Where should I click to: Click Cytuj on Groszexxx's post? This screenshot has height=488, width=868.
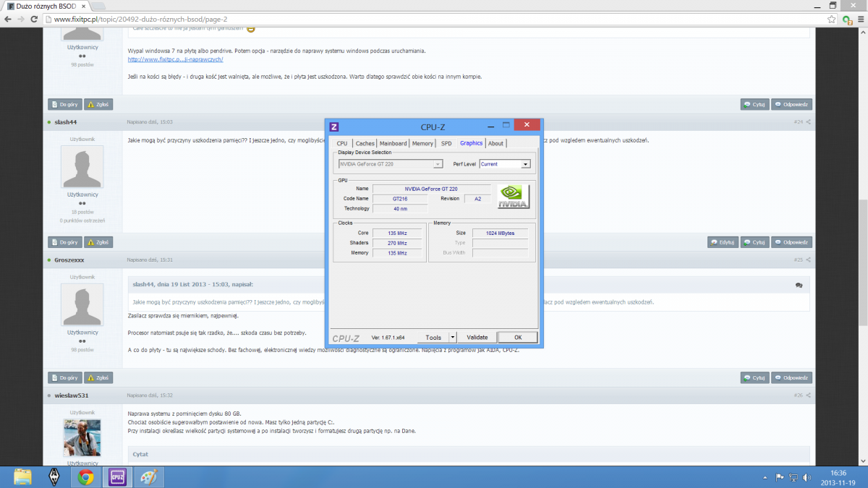[x=754, y=377]
